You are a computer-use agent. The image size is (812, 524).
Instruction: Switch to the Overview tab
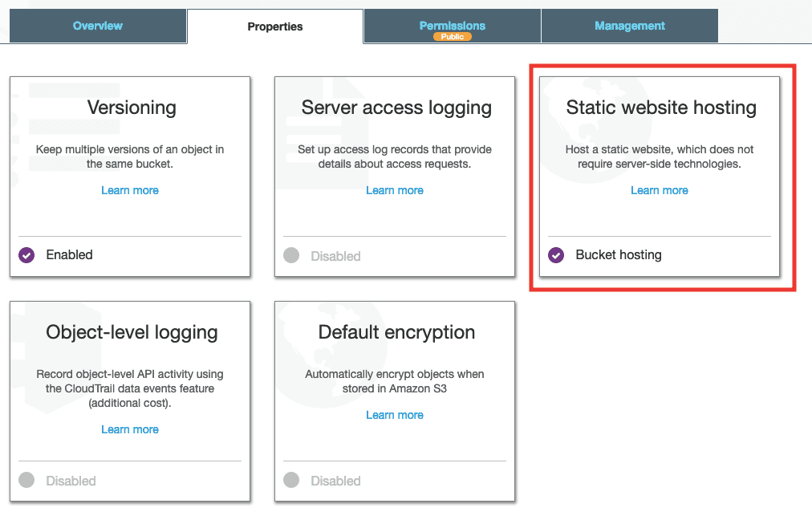[x=98, y=26]
